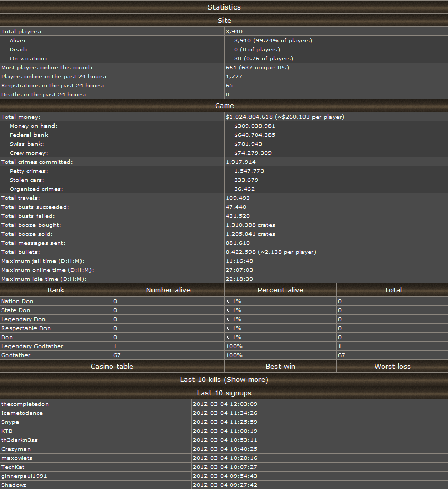
Task: Select the Percent alive column header
Action: (x=280, y=290)
